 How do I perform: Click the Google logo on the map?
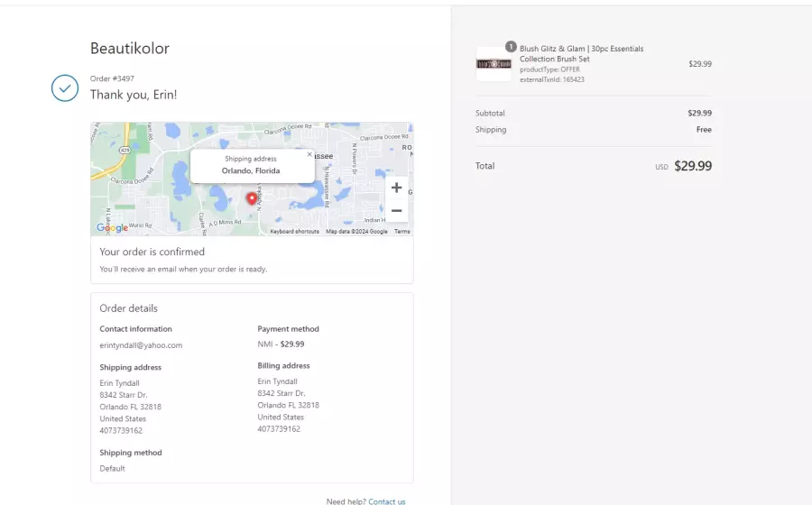click(x=112, y=227)
